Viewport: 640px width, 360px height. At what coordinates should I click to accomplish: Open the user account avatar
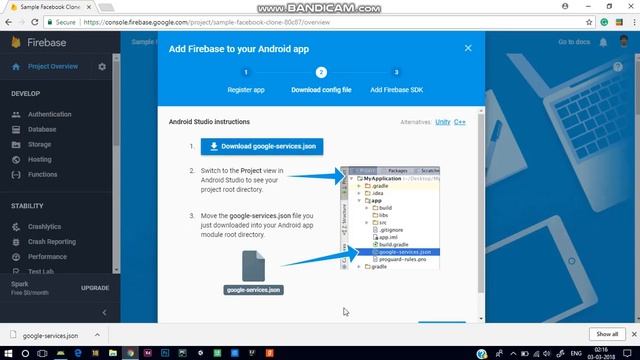624,42
